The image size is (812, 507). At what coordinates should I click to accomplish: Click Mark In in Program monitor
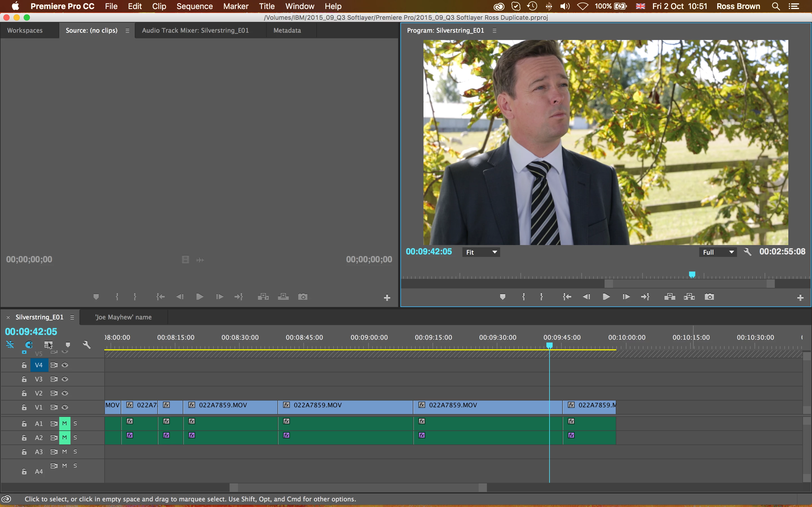coord(524,297)
